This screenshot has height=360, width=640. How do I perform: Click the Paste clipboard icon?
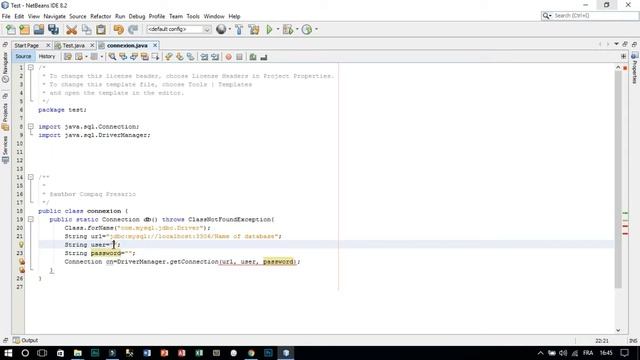click(101, 29)
